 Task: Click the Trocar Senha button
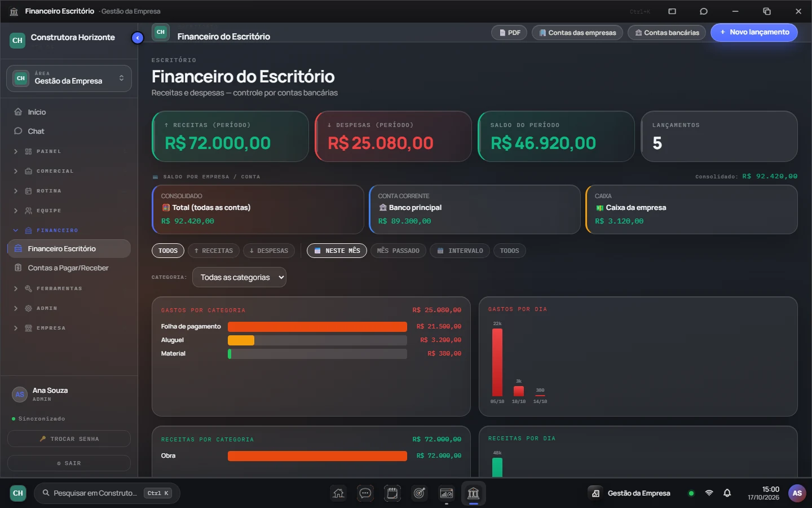(x=69, y=439)
